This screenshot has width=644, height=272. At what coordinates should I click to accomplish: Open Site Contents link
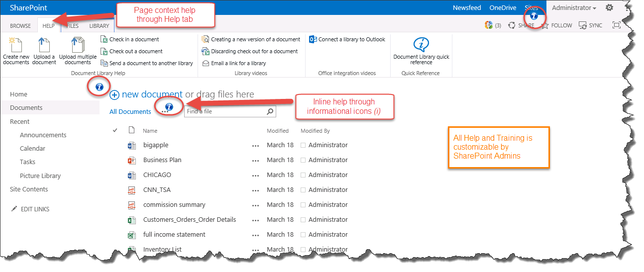click(x=29, y=189)
